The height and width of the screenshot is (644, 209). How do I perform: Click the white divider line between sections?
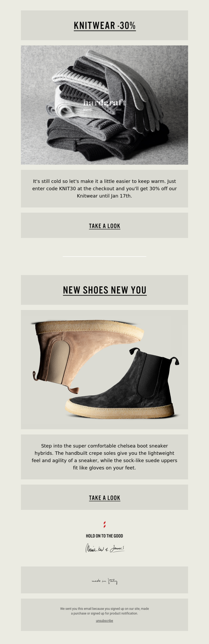coord(104,256)
